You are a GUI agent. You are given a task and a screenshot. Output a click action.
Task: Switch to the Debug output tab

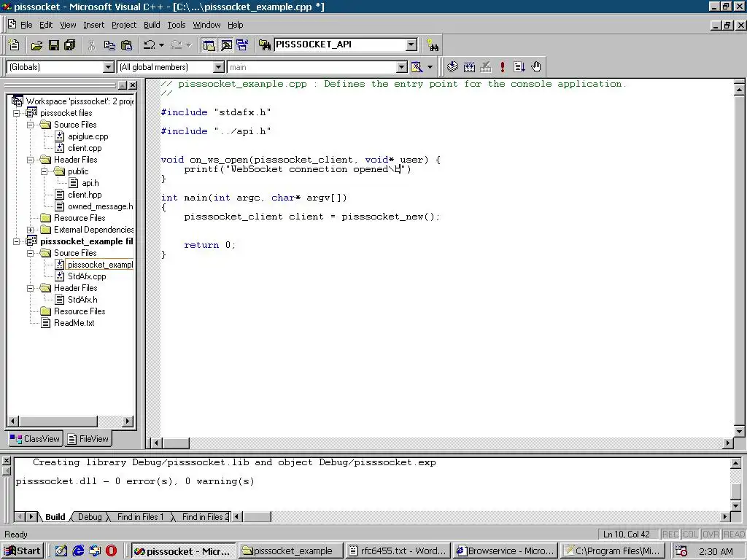click(90, 517)
